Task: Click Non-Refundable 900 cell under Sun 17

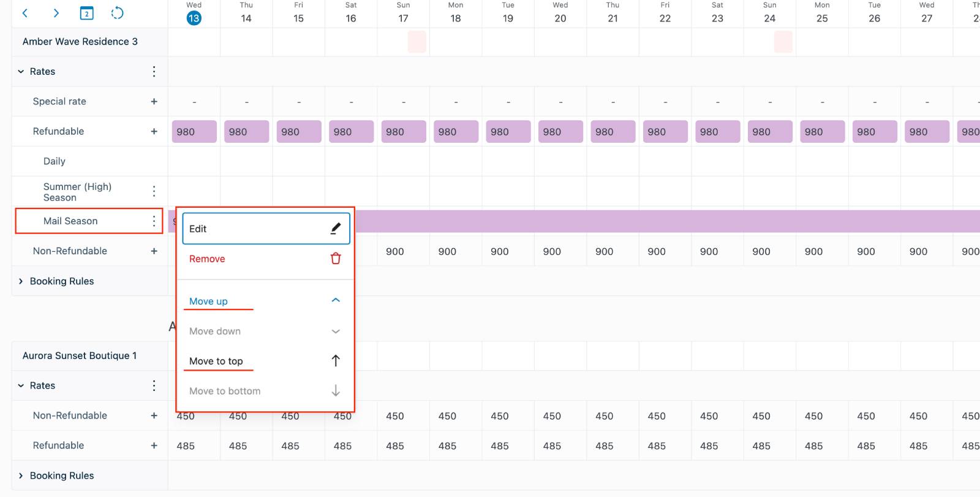Action: (395, 251)
